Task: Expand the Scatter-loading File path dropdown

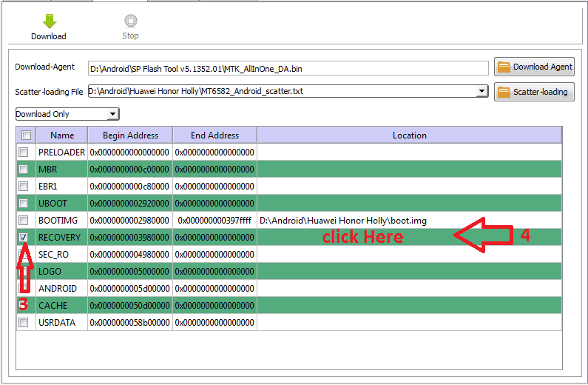Action: coord(481,92)
